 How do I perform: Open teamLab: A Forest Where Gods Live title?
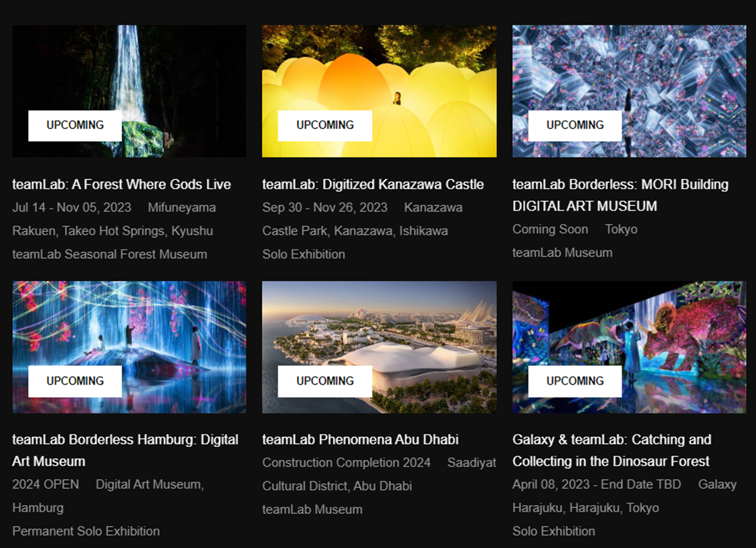pyautogui.click(x=122, y=184)
